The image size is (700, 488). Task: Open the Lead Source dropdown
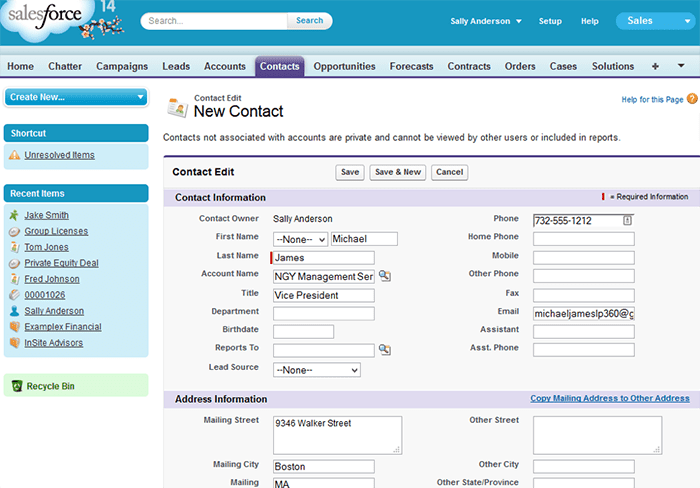317,370
